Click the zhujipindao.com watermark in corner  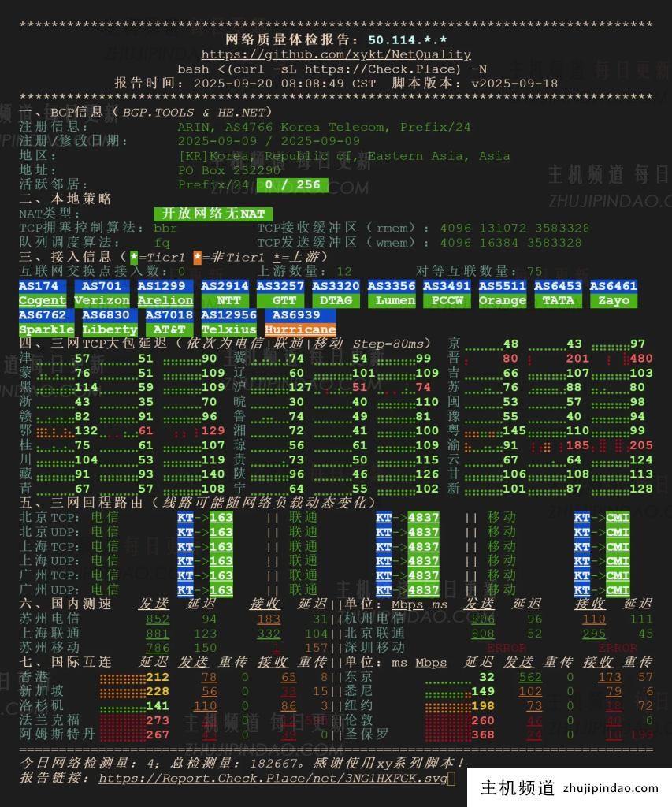[570, 787]
